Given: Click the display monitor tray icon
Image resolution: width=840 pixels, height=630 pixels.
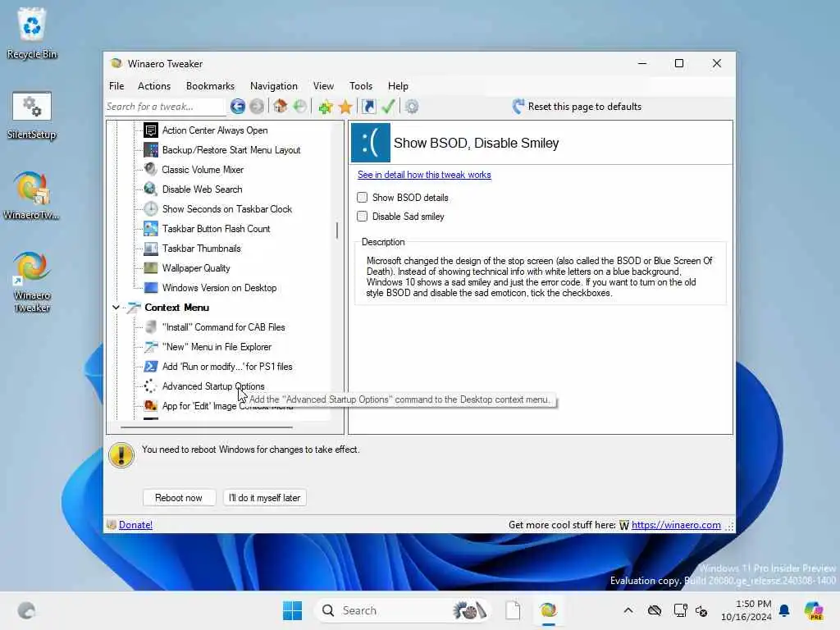Looking at the screenshot, I should (x=680, y=610).
